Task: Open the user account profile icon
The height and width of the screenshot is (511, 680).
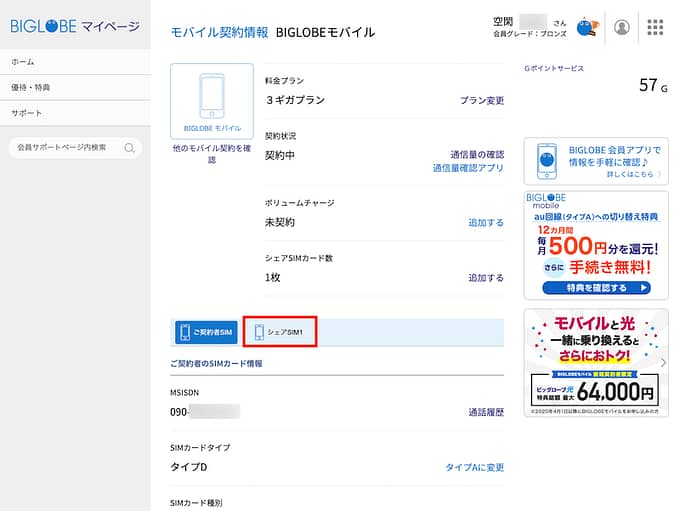Action: [621, 27]
